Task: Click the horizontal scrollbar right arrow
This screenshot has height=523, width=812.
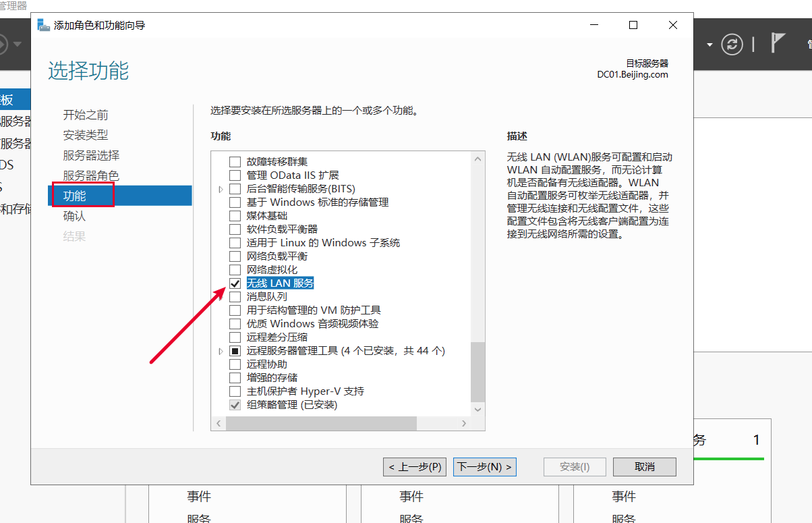Action: click(464, 424)
